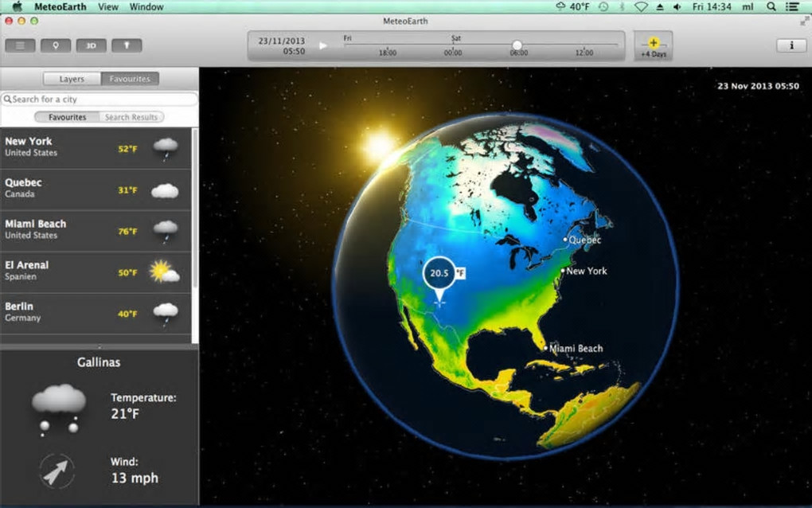Click the eject menu bar icon
Viewport: 812px width, 508px height.
click(x=660, y=6)
